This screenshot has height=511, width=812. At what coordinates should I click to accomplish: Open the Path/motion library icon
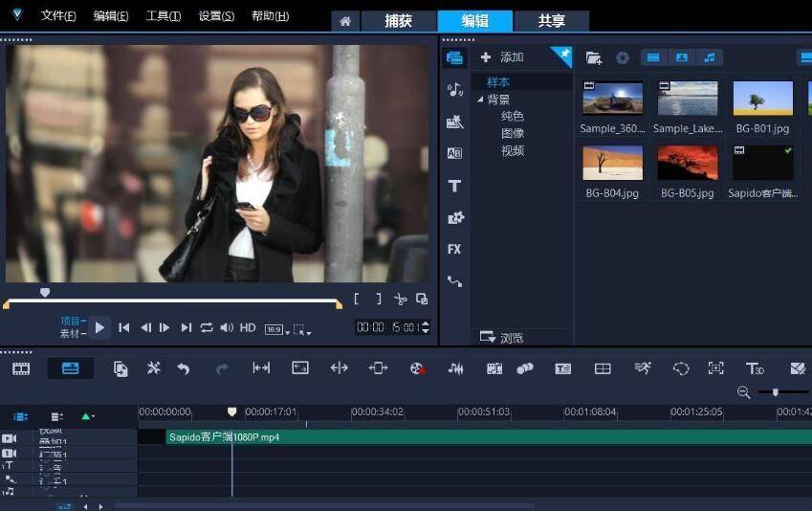coord(454,281)
